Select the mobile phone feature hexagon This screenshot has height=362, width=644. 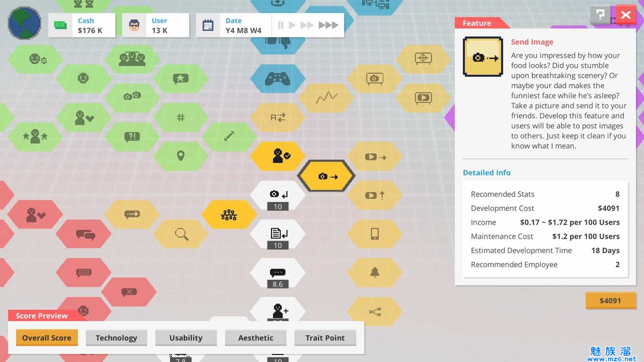[375, 234]
